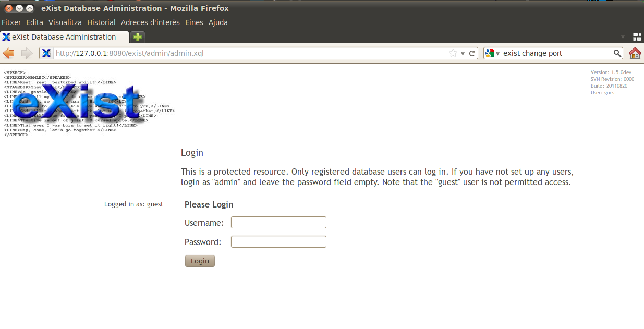
Task: Open the Historial menu
Action: coord(101,22)
